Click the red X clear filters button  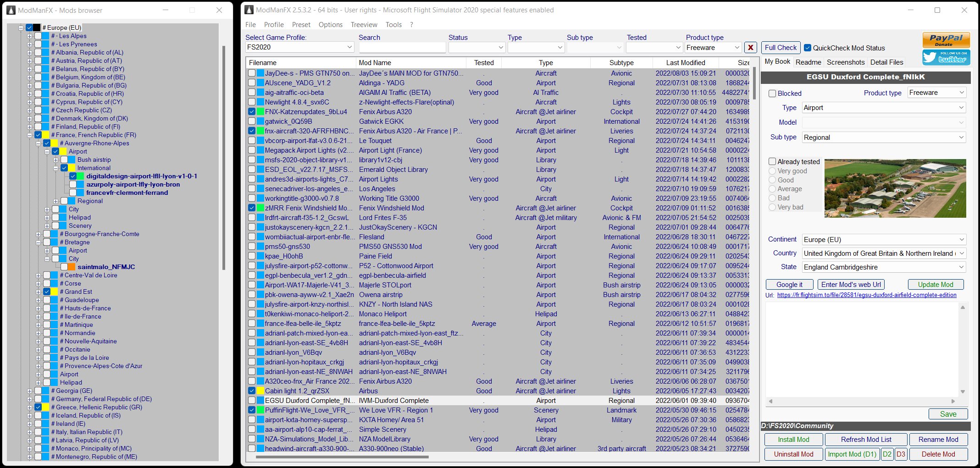(751, 47)
